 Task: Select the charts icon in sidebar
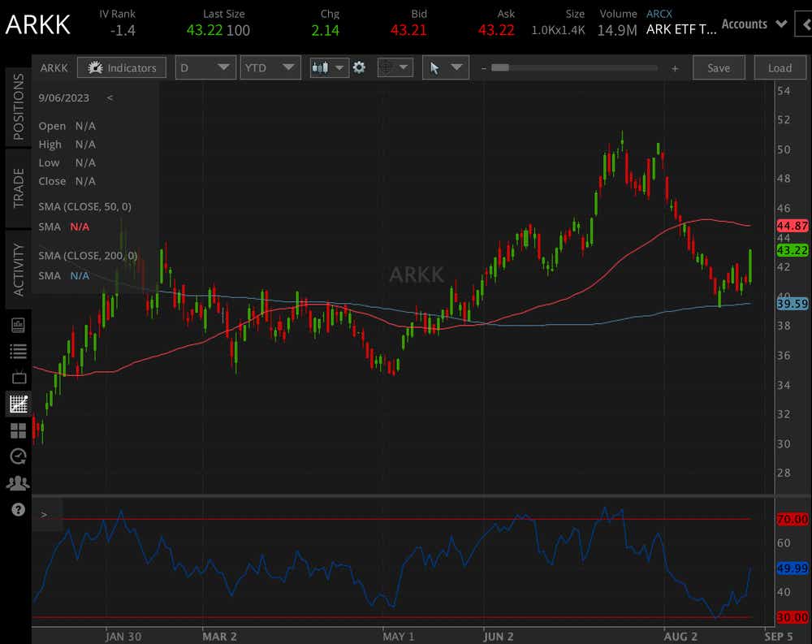[x=18, y=404]
